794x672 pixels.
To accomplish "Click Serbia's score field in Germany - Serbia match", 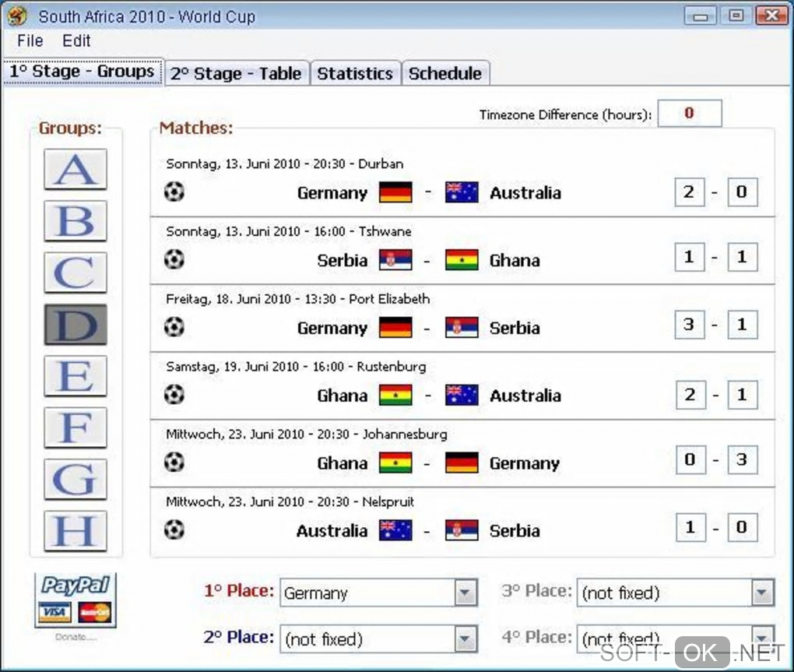I will pyautogui.click(x=743, y=325).
